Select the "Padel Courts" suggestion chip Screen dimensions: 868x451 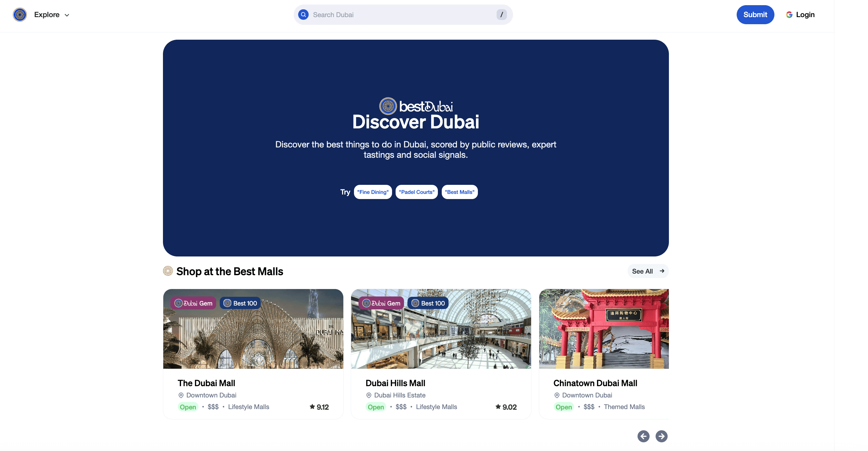(x=417, y=192)
